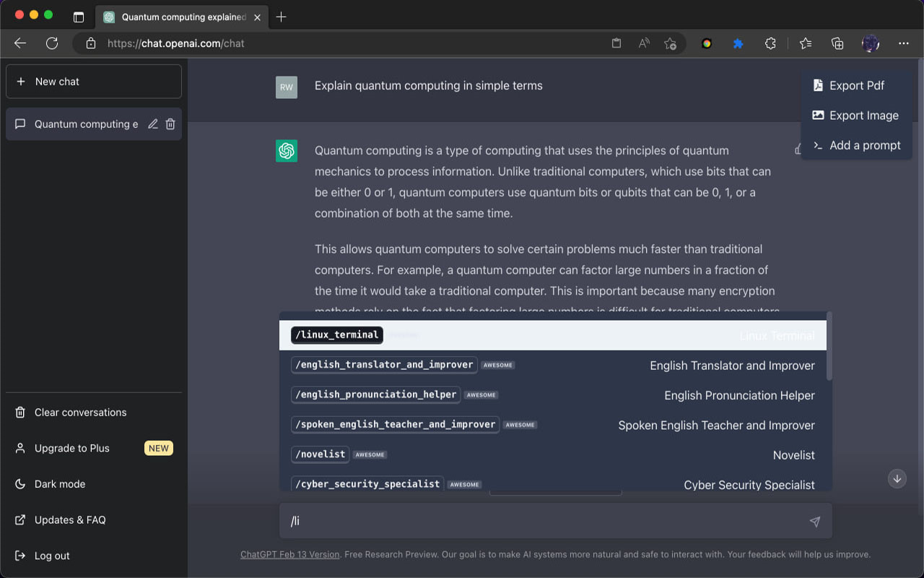924x578 pixels.
Task: Open Updates & FAQ link
Action: (x=94, y=520)
